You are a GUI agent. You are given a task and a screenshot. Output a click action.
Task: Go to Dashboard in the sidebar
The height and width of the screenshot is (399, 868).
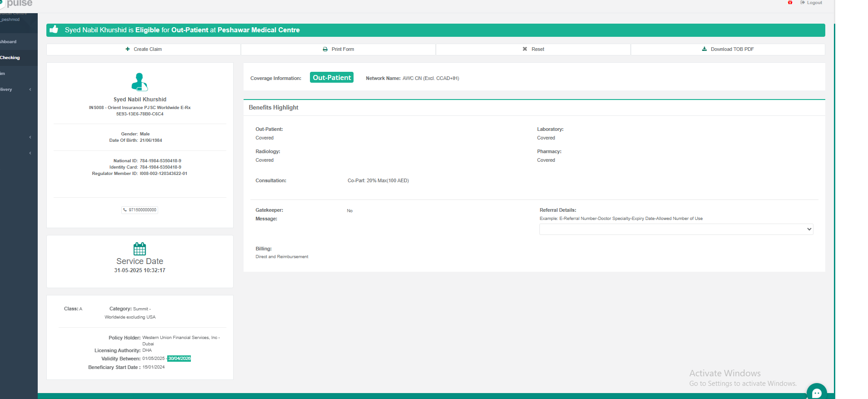(8, 42)
